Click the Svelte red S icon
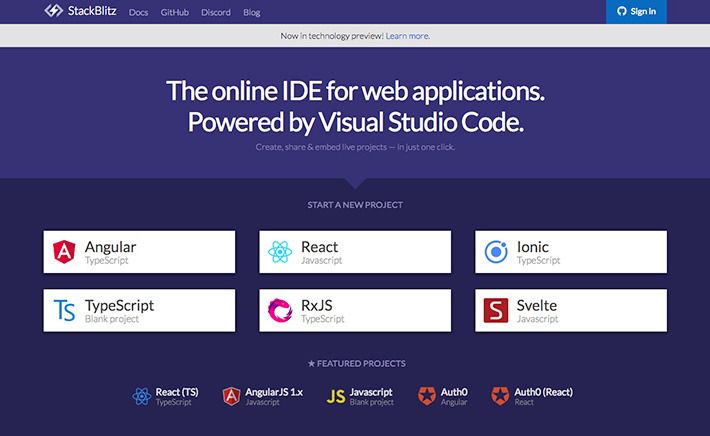 pos(496,311)
